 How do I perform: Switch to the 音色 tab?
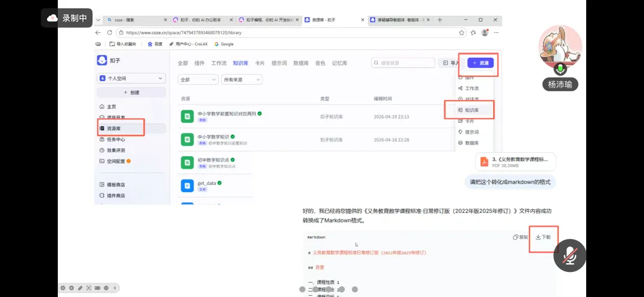click(320, 63)
